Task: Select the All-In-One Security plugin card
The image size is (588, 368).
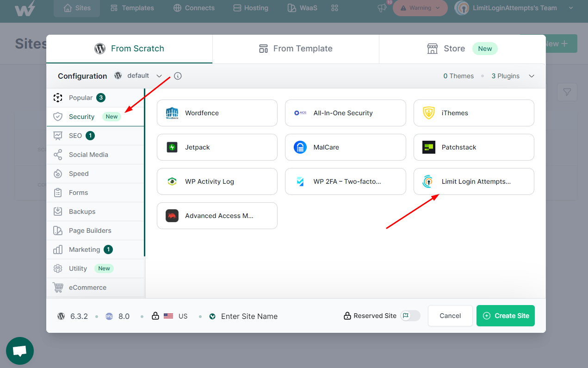Action: tap(345, 113)
